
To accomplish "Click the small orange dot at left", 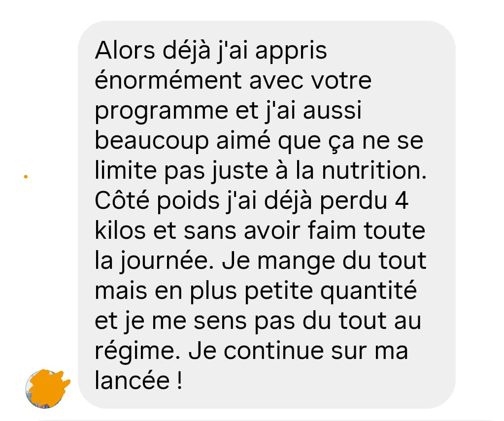I will click(26, 176).
